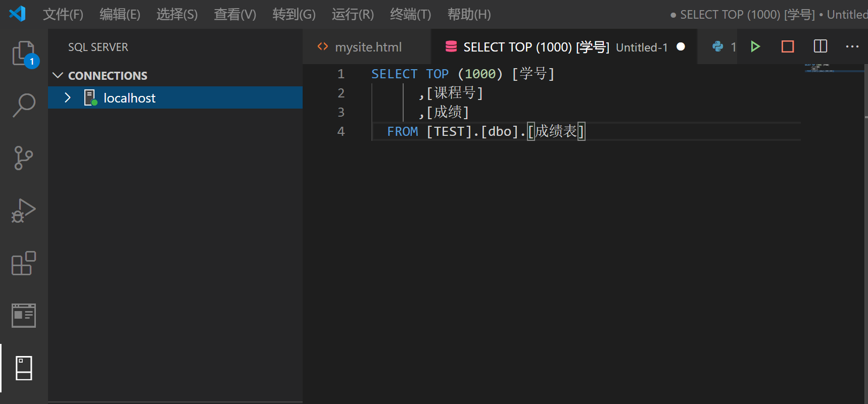Image resolution: width=868 pixels, height=404 pixels.
Task: Open the 选择(S) menu
Action: (177, 14)
